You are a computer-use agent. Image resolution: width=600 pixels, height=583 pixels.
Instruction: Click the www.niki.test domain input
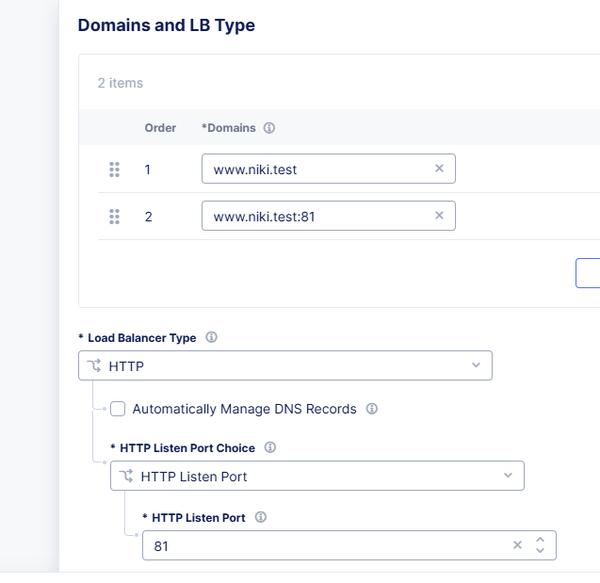(315, 169)
